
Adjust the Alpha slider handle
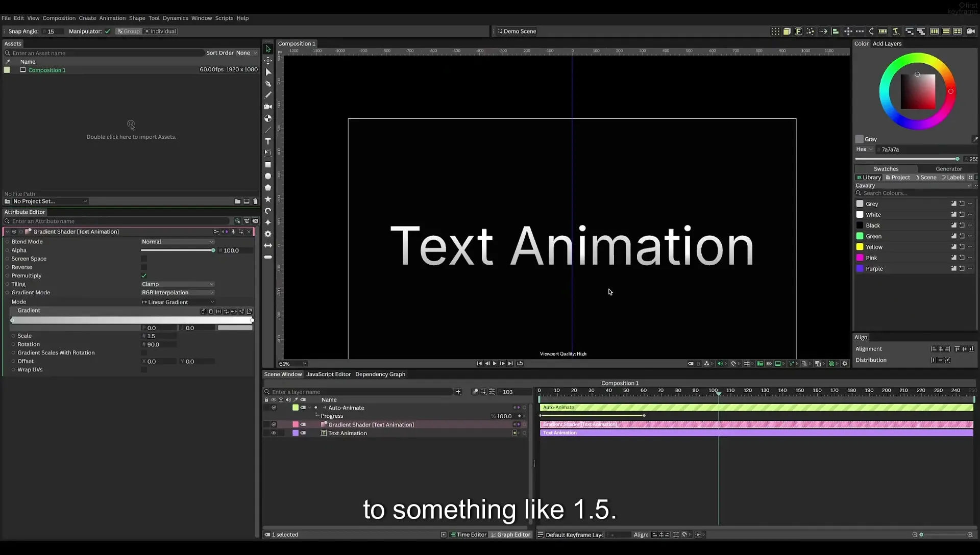point(213,250)
